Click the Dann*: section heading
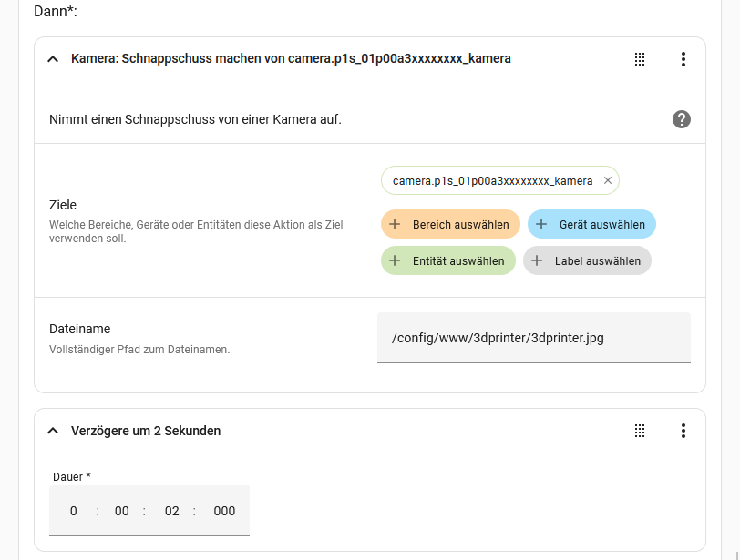The height and width of the screenshot is (560, 740). (x=56, y=11)
